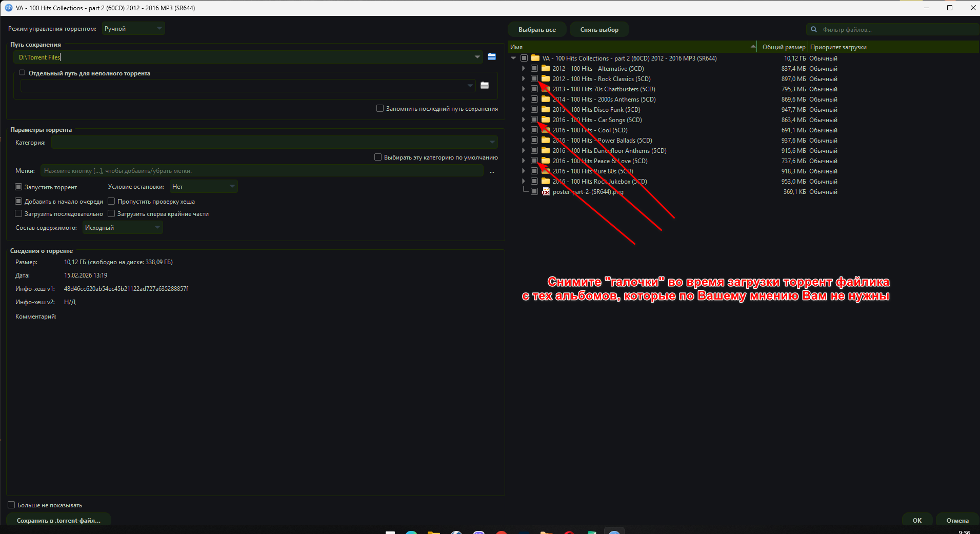Expand the Car Songs (5CD) folder

pyautogui.click(x=523, y=120)
